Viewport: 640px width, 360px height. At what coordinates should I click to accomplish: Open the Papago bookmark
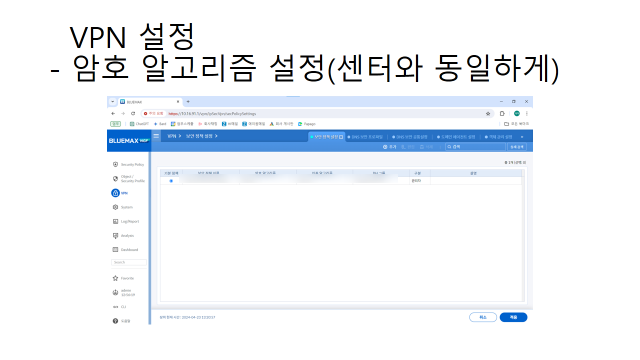[x=307, y=124]
